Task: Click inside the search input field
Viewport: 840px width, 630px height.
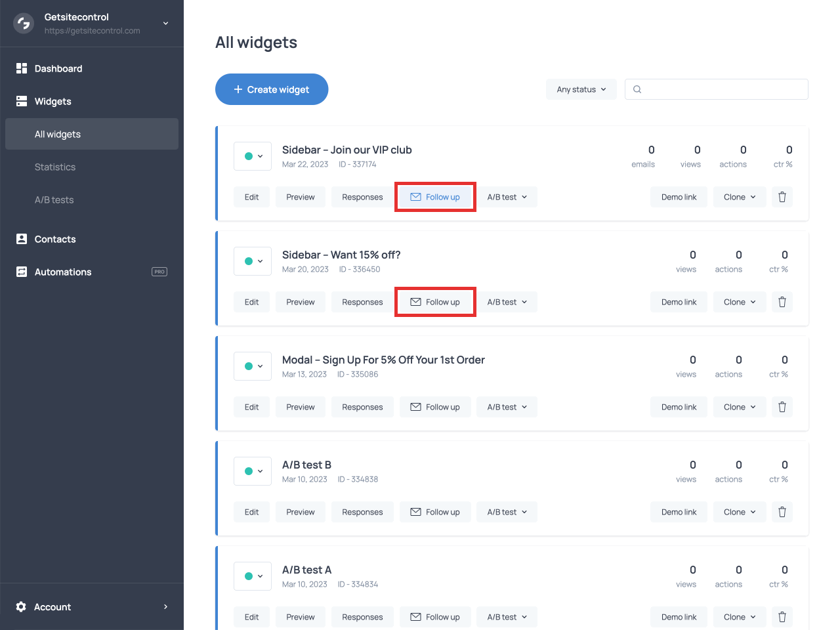Action: pyautogui.click(x=715, y=89)
